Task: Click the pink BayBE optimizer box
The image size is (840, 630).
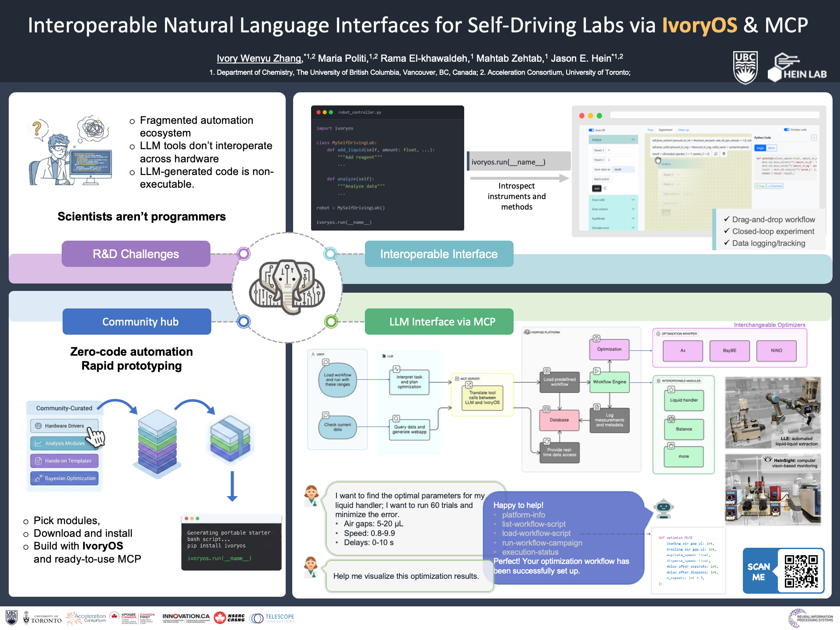Action: tap(729, 350)
